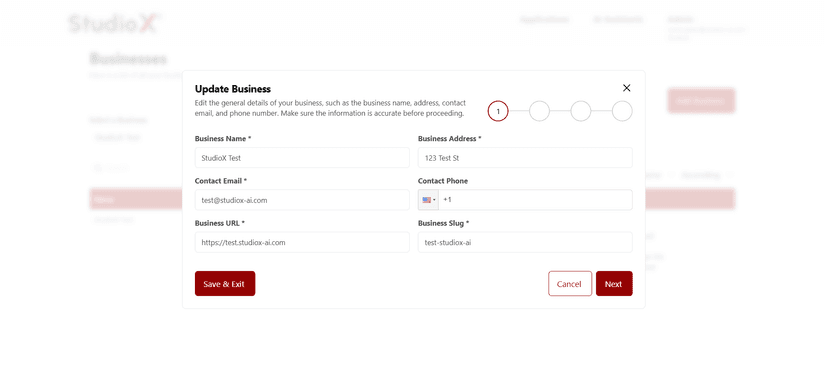Click the Update Business dialog title
828x379 pixels.
233,89
